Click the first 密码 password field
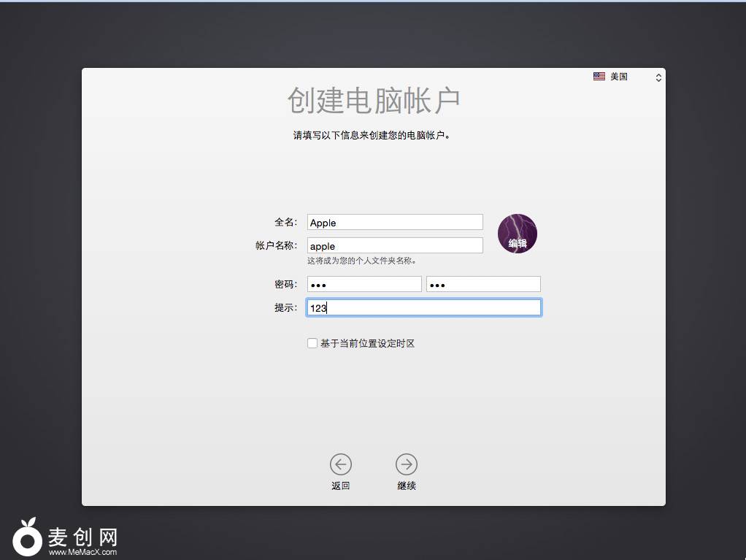This screenshot has height=560, width=746. coord(364,284)
